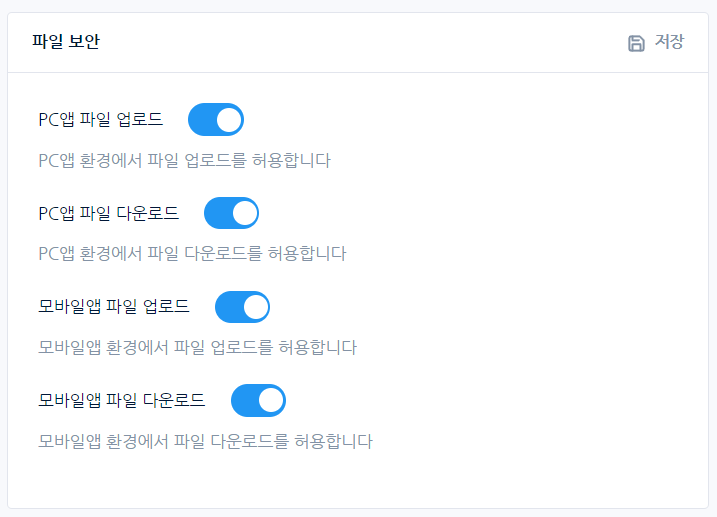Toggle 모바일앱 파일 업로드 switch off
This screenshot has width=717, height=517.
tap(242, 307)
